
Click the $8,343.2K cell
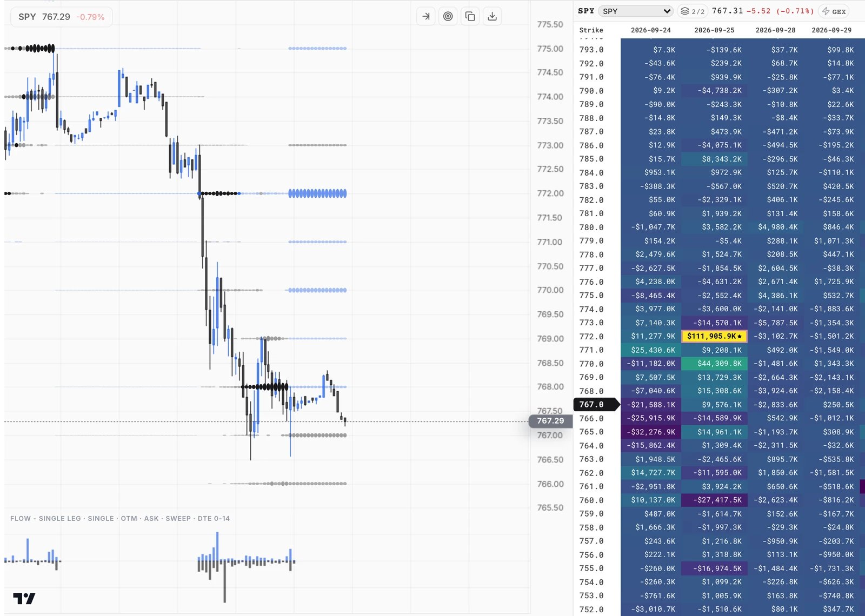click(714, 159)
